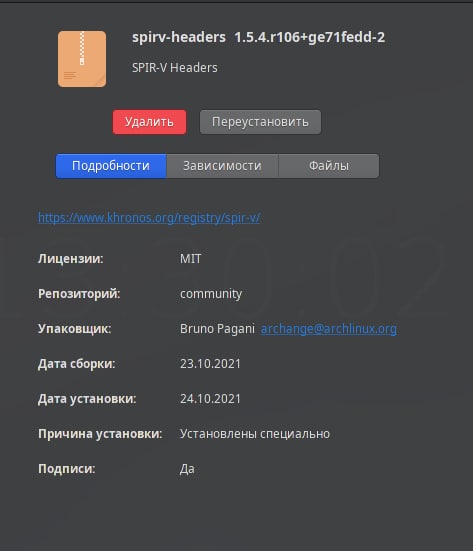Click the Упаковщик label
Viewport: 473px width, 551px height.
tap(74, 329)
